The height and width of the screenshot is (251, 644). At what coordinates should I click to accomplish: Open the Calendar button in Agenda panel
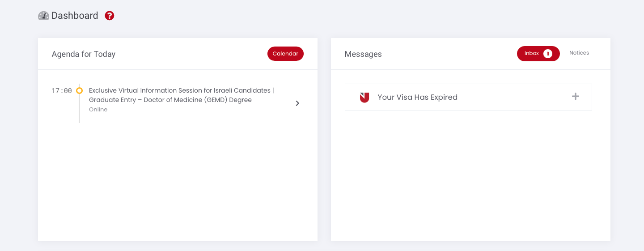click(x=285, y=54)
